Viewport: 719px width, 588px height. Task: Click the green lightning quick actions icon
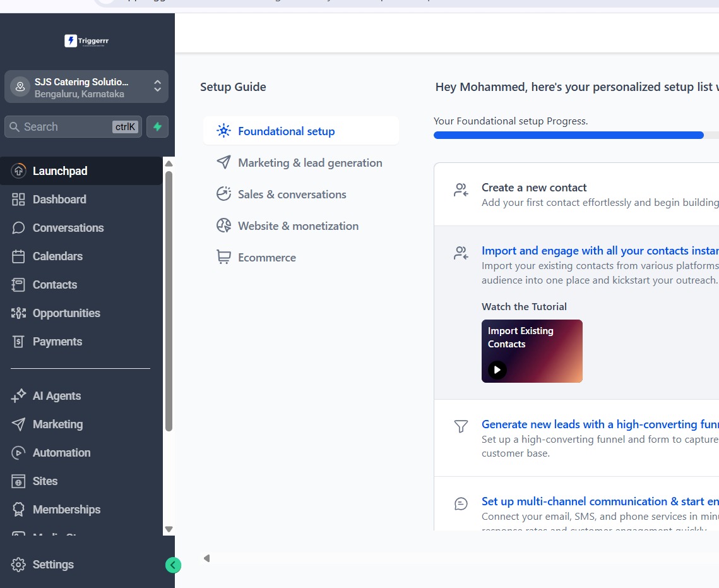coord(157,126)
